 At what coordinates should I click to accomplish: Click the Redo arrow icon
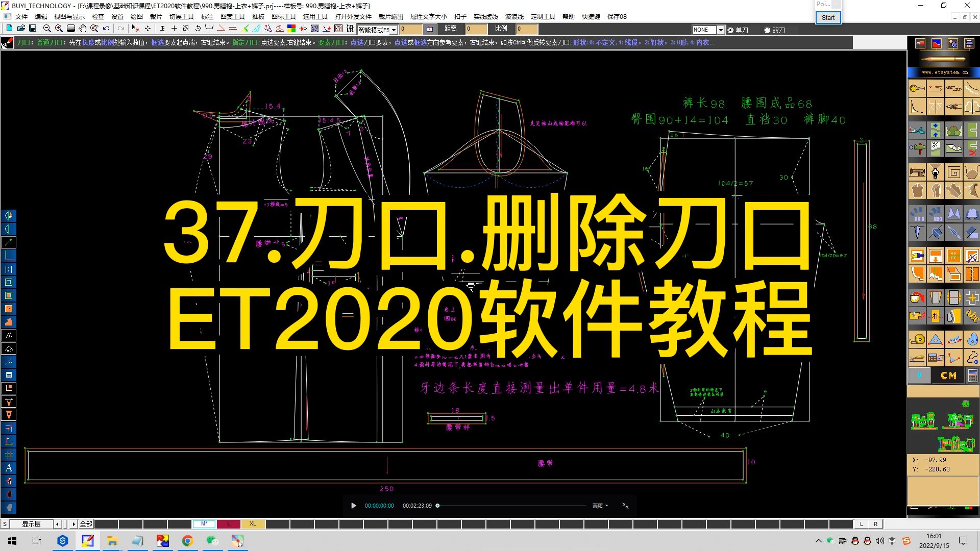tap(120, 29)
